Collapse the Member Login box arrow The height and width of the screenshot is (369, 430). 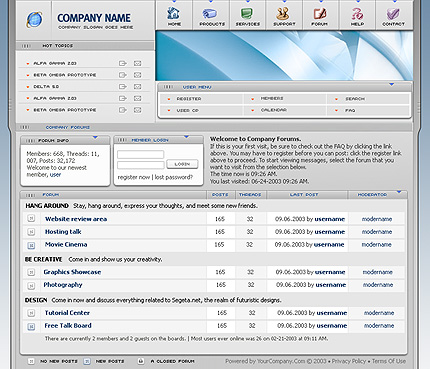pyautogui.click(x=186, y=137)
